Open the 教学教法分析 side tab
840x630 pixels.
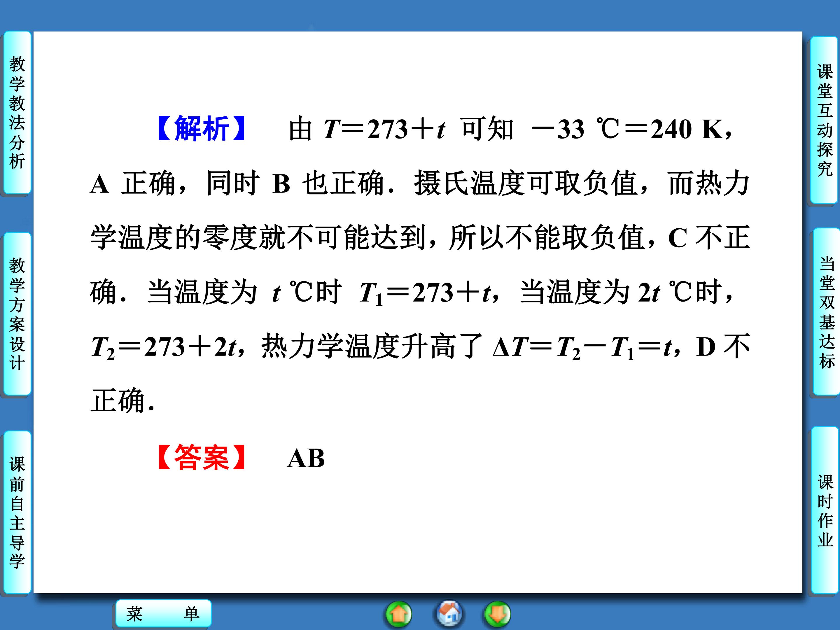pyautogui.click(x=17, y=112)
